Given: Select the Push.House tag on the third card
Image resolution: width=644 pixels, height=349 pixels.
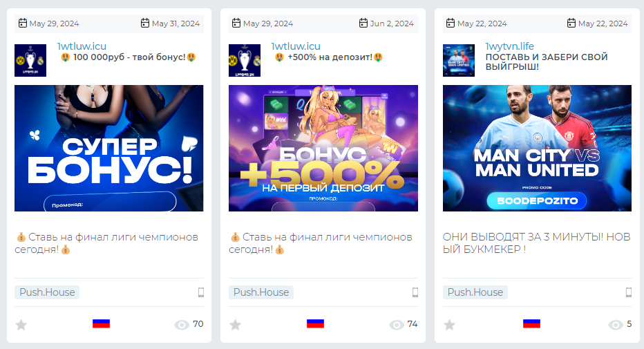Looking at the screenshot, I should (475, 292).
